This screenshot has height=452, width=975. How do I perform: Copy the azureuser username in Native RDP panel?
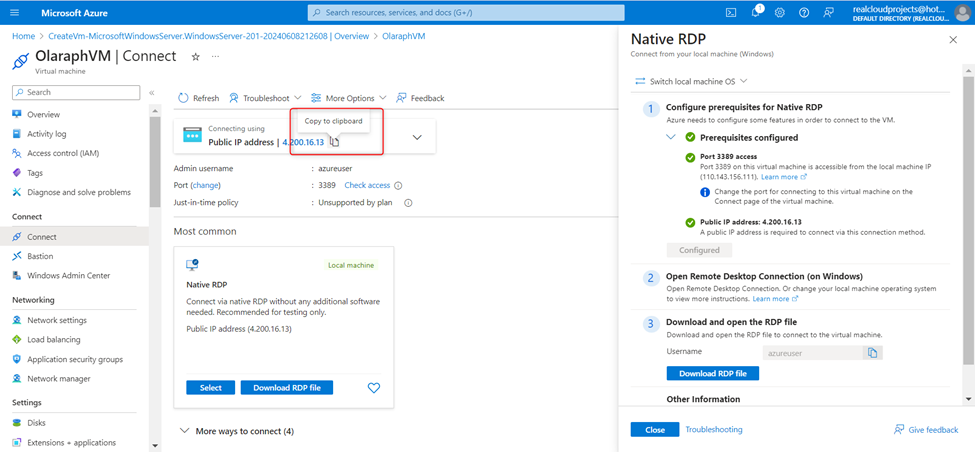click(872, 353)
